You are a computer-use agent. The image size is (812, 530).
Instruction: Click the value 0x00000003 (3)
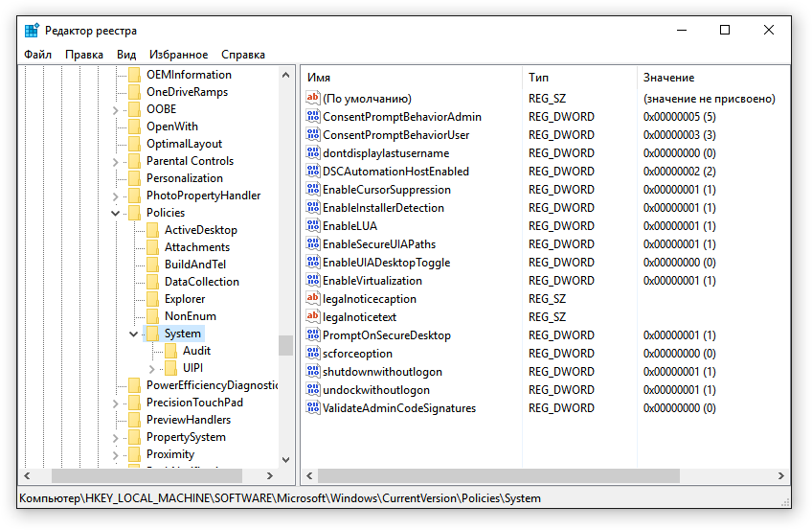[680, 135]
